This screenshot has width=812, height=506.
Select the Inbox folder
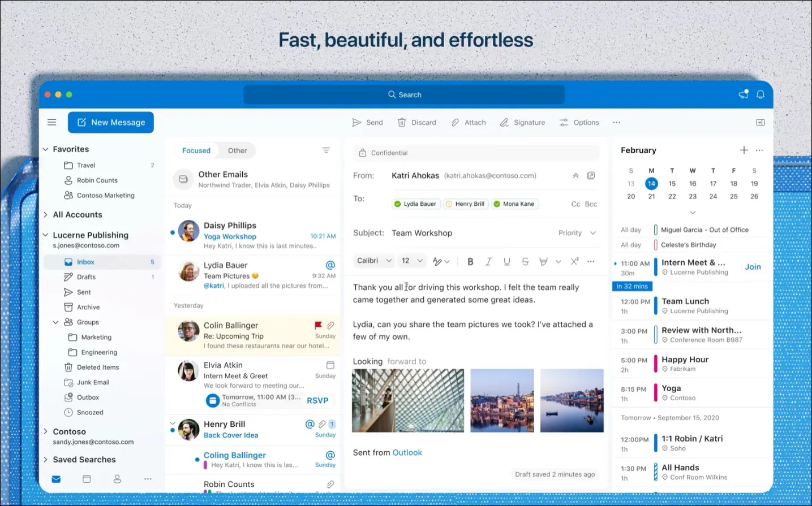(x=85, y=262)
